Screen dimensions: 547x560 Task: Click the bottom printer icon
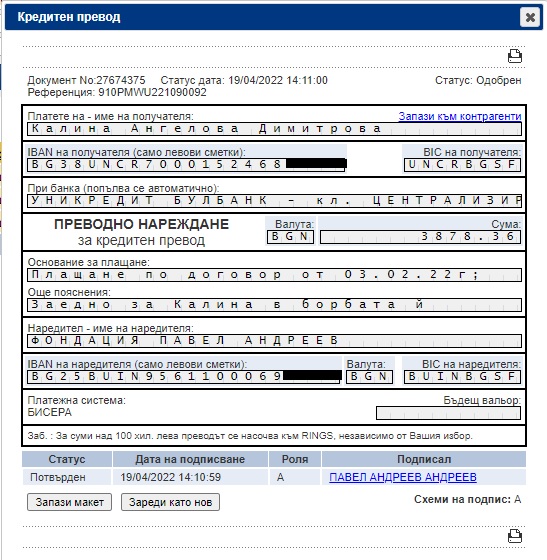point(515,536)
